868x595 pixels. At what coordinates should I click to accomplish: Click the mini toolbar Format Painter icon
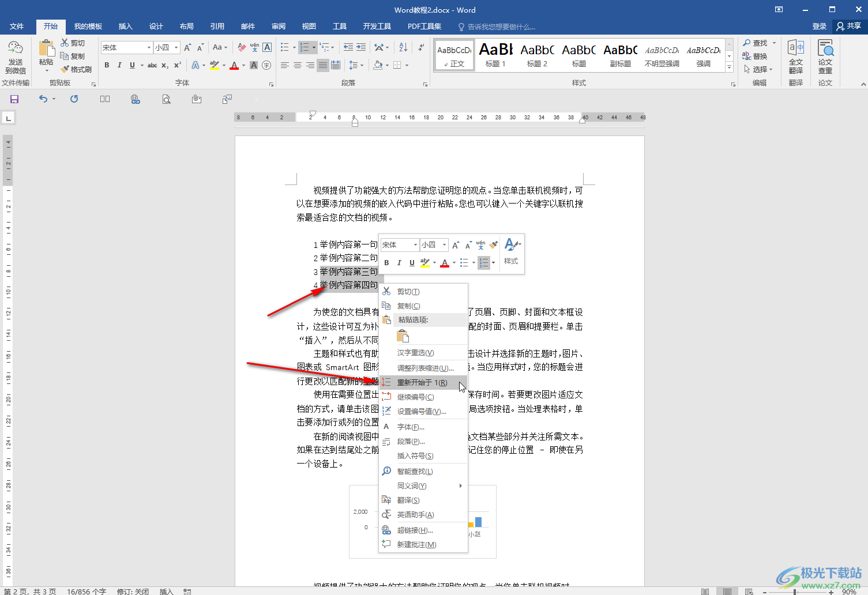coord(494,245)
